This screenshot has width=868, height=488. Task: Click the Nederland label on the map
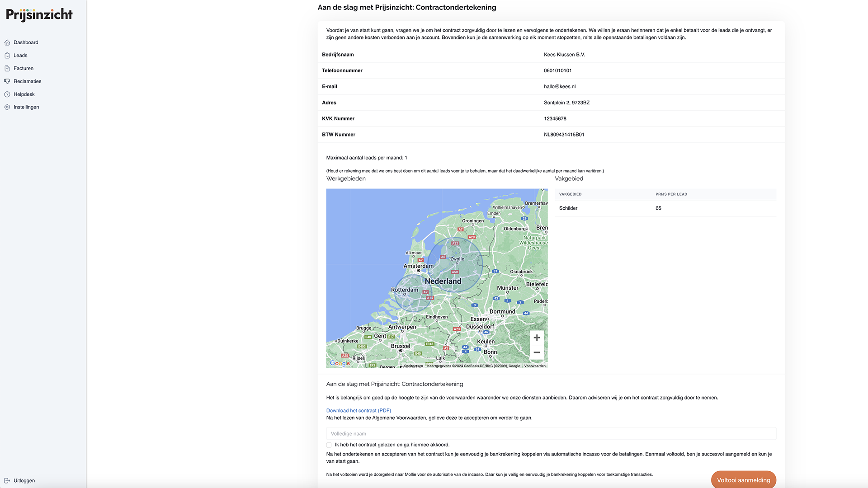pos(443,281)
